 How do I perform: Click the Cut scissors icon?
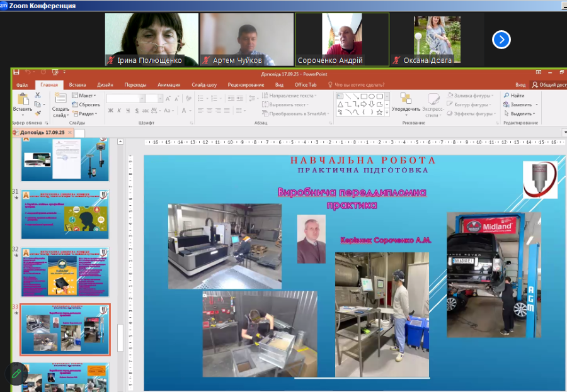pyautogui.click(x=38, y=95)
